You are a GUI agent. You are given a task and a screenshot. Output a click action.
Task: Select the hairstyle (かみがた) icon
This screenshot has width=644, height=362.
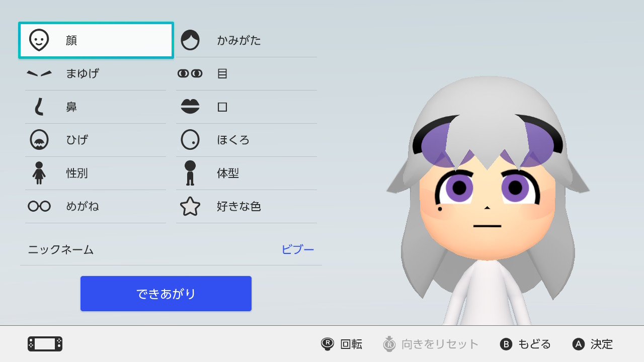click(x=190, y=40)
